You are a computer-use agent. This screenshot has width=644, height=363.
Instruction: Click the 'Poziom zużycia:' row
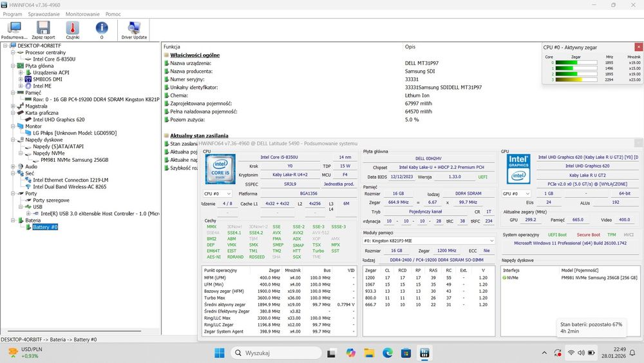pyautogui.click(x=187, y=120)
